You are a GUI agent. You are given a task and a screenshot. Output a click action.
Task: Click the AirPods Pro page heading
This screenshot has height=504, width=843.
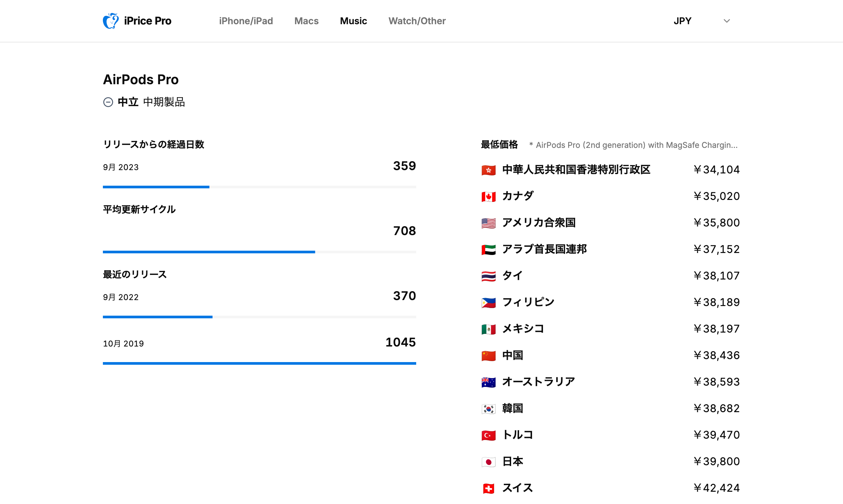[141, 80]
